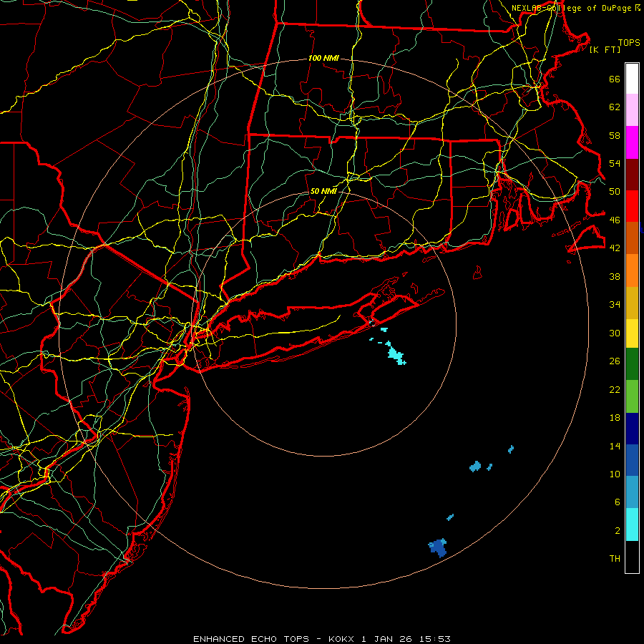Select the dark red (maroon) legend swatch
The image size is (644, 644).
(x=632, y=175)
